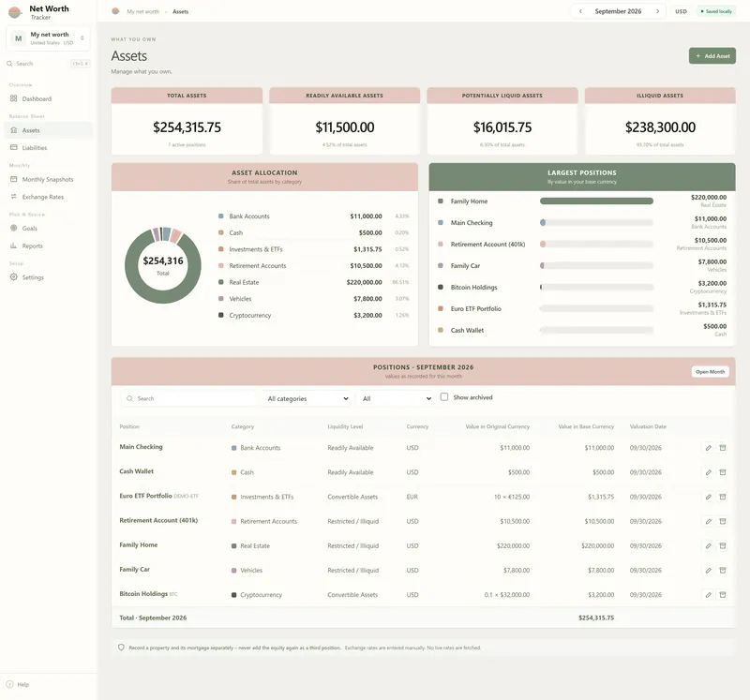Image resolution: width=750 pixels, height=700 pixels.
Task: Archive the Bitcoin Holdings position
Action: (723, 595)
